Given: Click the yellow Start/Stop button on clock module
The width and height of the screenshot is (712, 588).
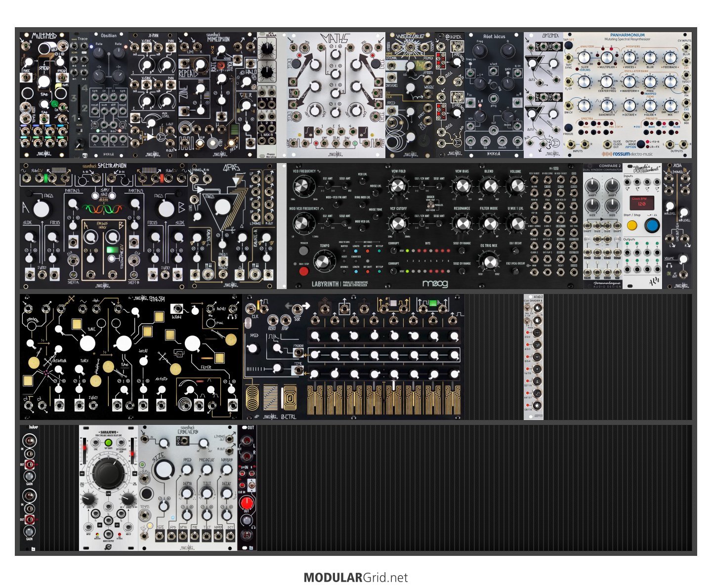Looking at the screenshot, I should point(631,226).
